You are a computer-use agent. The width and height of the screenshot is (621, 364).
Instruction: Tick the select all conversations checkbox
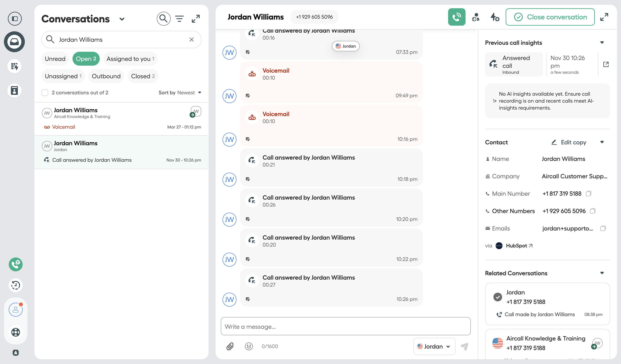[x=45, y=93]
